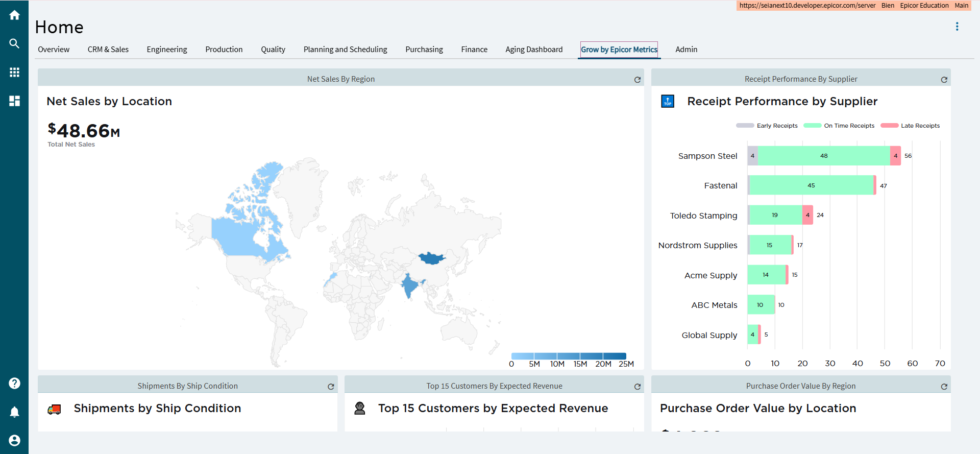Open the Aging Dashboard tab
Image resolution: width=980 pixels, height=454 pixels.
click(534, 50)
